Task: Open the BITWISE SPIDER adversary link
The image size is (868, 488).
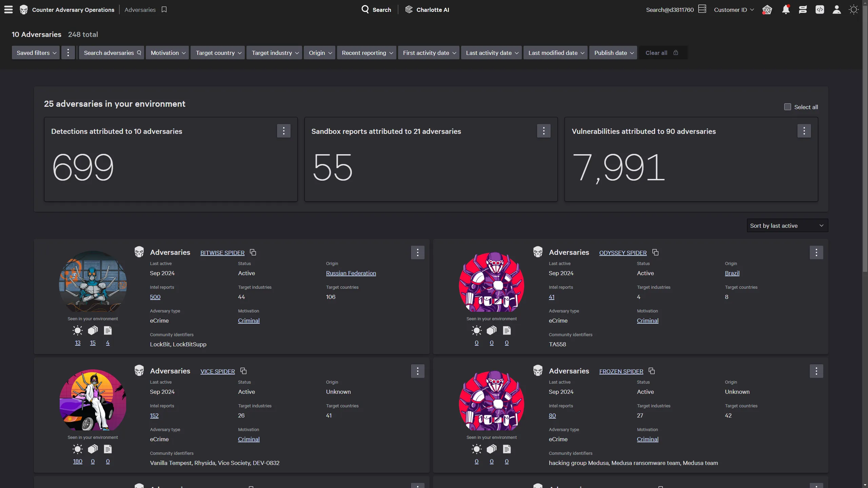Action: pyautogui.click(x=222, y=253)
